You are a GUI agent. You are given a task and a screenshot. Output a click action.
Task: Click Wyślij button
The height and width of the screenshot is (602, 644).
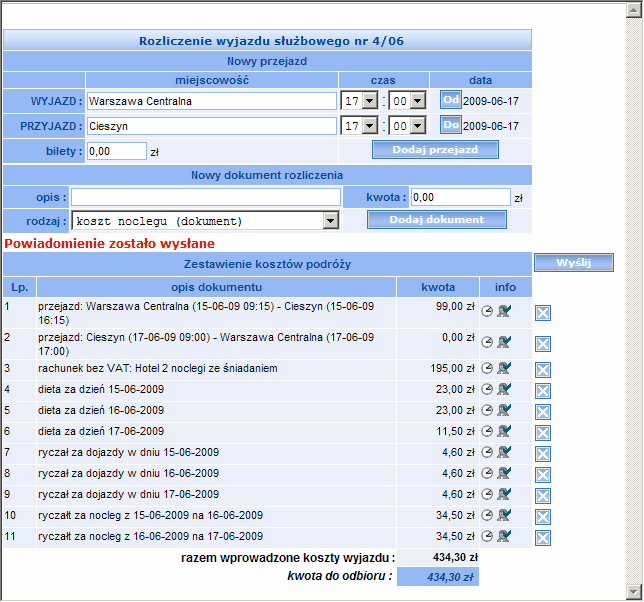click(x=574, y=263)
